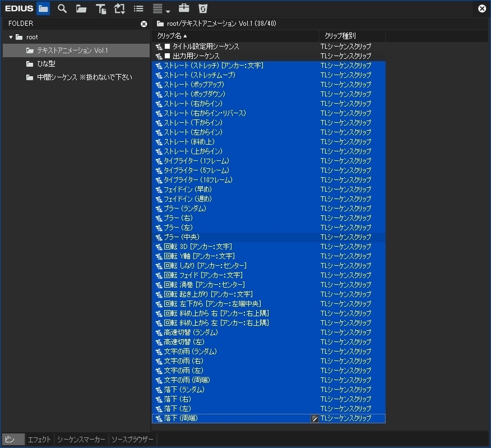The width and height of the screenshot is (491, 448).
Task: Click the sequence icon of 落下 (左)
Action: tap(159, 409)
